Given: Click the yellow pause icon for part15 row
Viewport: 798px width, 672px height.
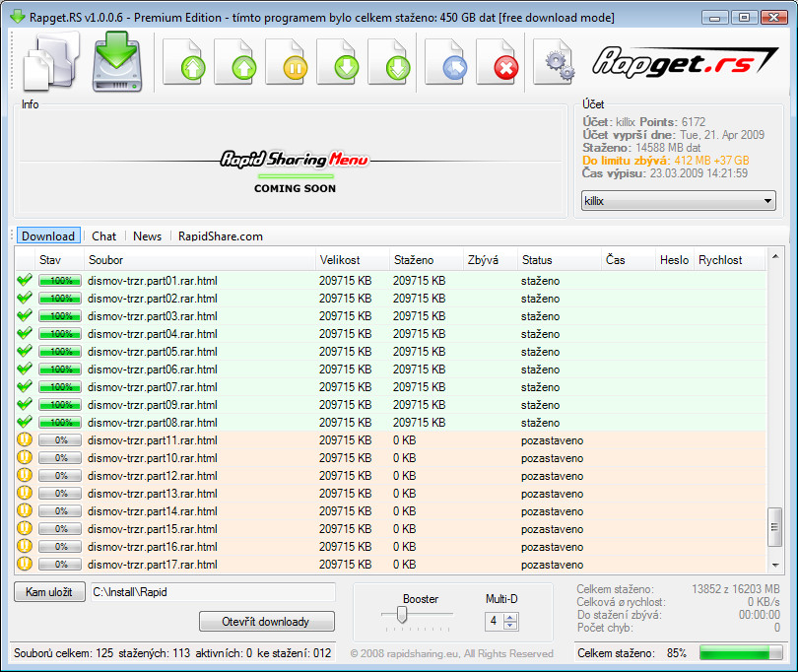Looking at the screenshot, I should pos(25,528).
